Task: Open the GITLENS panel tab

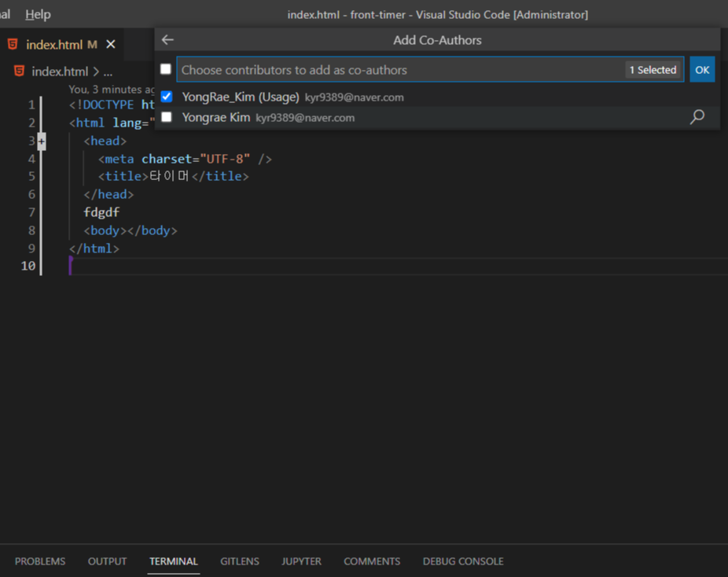Action: coord(240,561)
